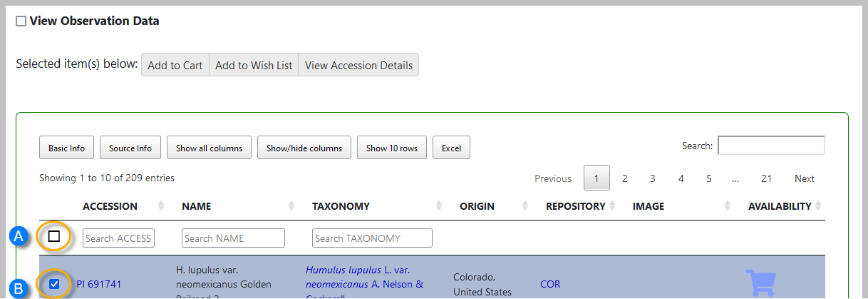Open Show 10 rows dropdown
The width and height of the screenshot is (868, 299).
tap(391, 148)
